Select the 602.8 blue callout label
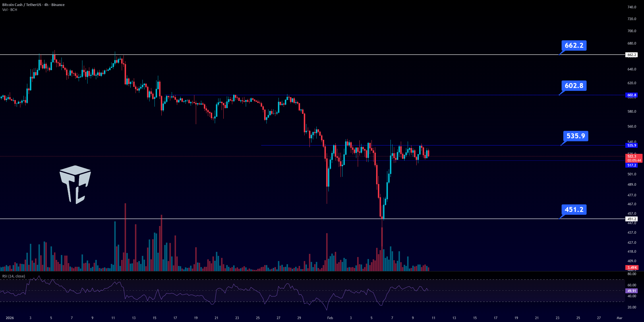The width and height of the screenshot is (644, 322). 574,86
